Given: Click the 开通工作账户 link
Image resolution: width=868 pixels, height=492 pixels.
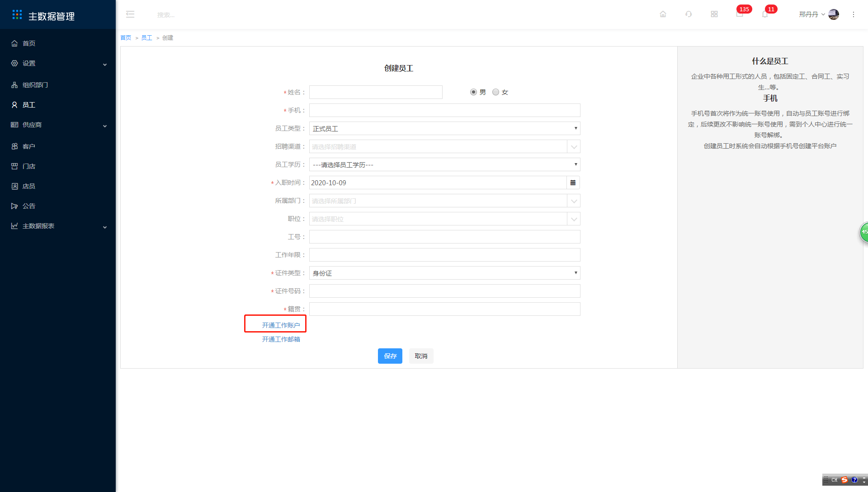Looking at the screenshot, I should pos(281,325).
